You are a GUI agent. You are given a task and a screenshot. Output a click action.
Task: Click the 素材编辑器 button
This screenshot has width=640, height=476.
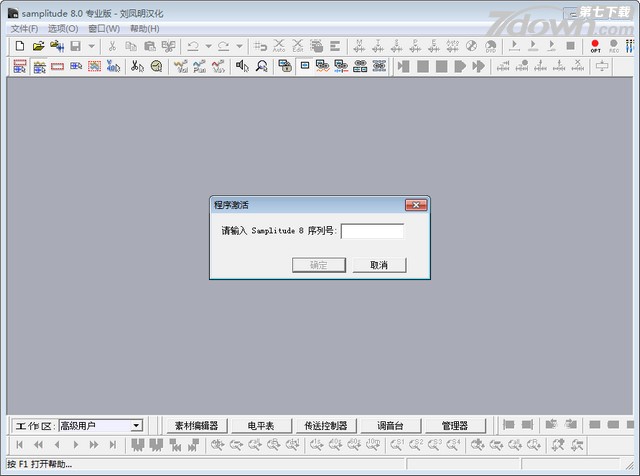196,426
